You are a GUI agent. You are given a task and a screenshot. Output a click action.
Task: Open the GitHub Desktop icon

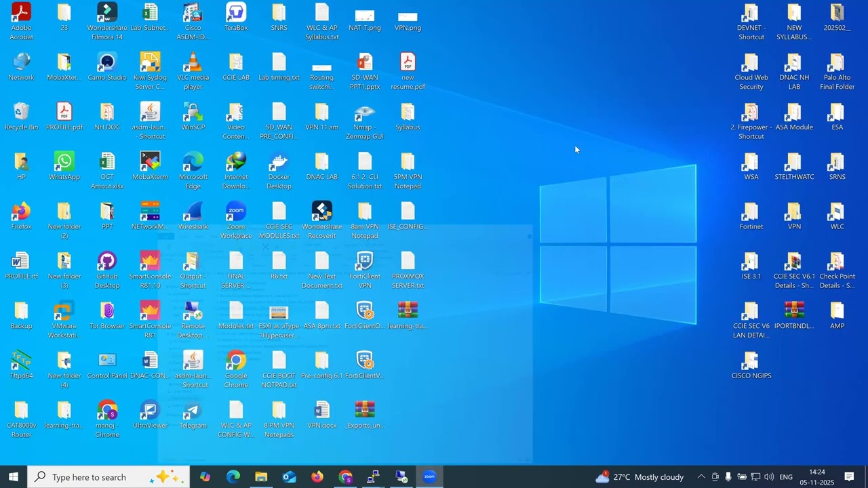[x=107, y=270]
